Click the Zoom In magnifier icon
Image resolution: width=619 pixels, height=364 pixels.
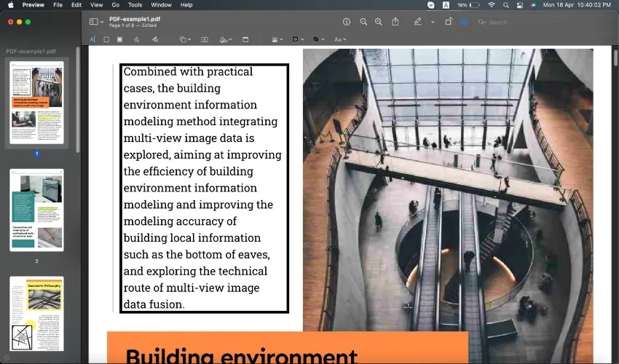pos(378,22)
